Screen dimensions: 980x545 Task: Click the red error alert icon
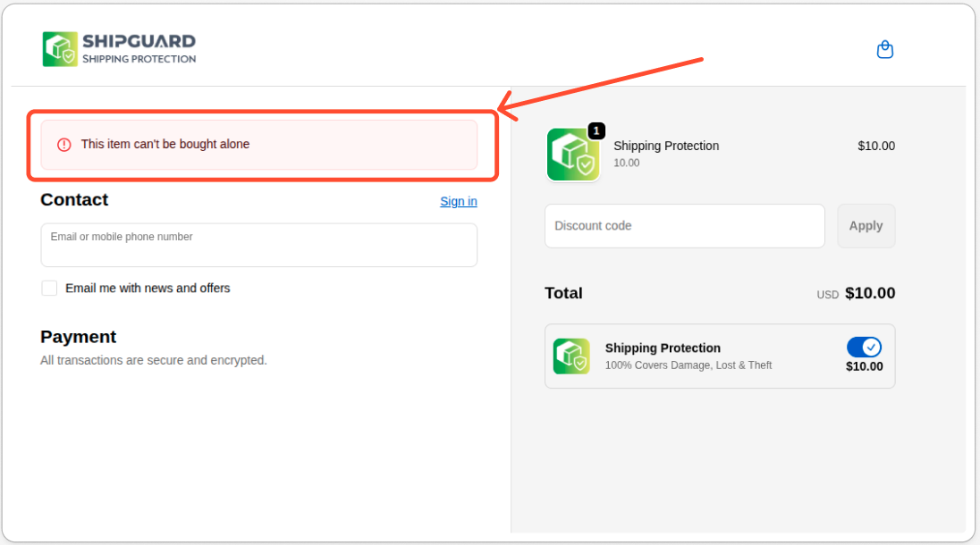coord(64,145)
